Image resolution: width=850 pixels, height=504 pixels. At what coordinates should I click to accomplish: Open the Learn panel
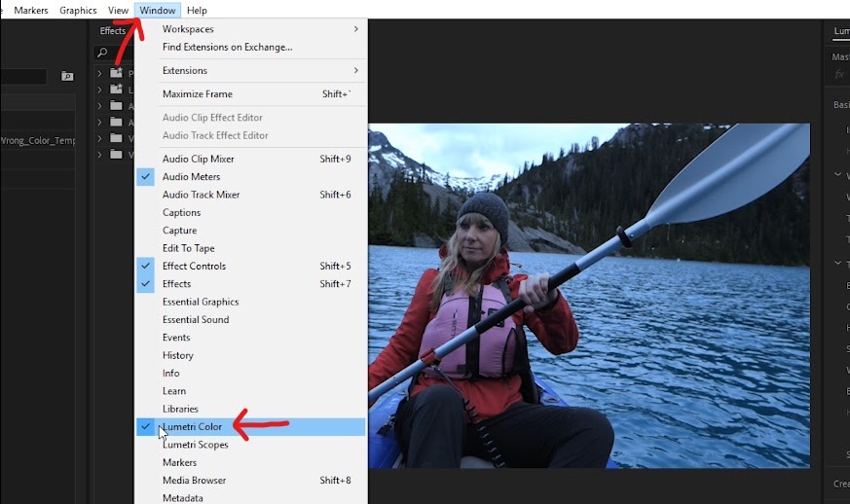point(251,391)
